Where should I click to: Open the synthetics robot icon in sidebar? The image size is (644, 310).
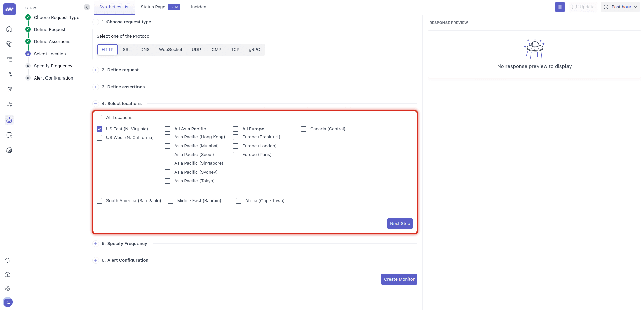(x=9, y=120)
